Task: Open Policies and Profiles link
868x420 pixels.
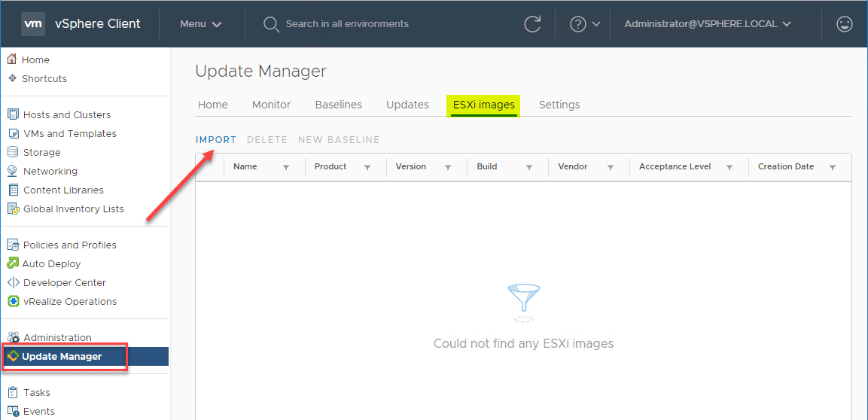Action: click(69, 245)
